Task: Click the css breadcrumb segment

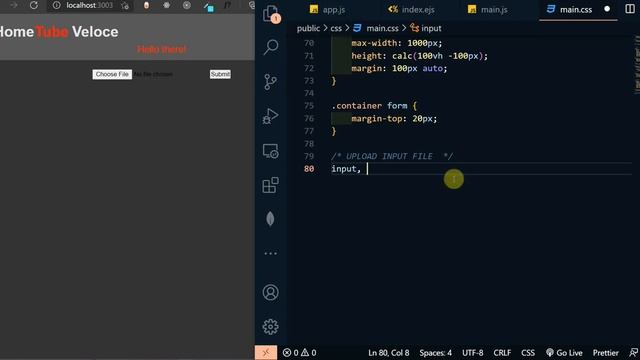Action: 336,28
